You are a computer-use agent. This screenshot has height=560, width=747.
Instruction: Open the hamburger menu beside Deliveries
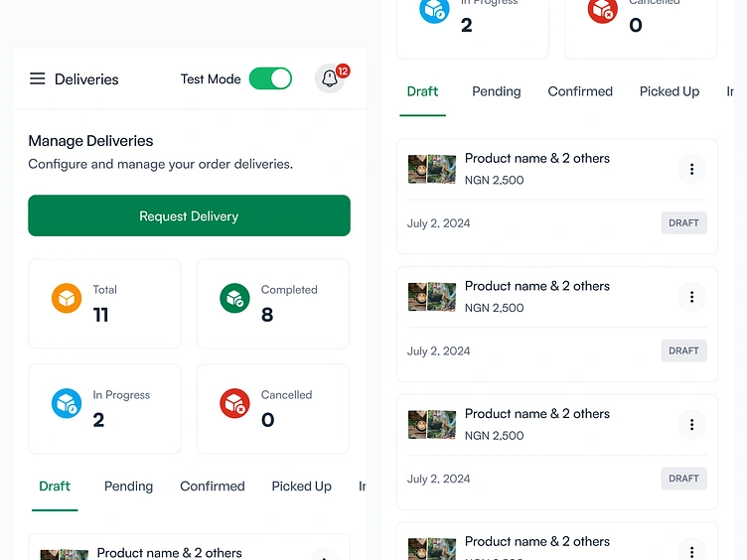tap(38, 79)
